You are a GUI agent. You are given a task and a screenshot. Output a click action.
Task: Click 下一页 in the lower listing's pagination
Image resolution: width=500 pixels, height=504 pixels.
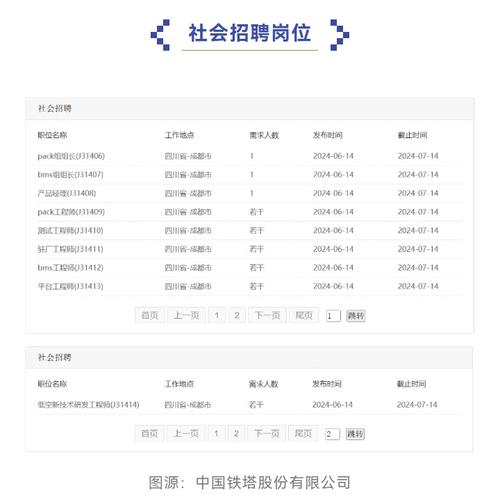coord(267,433)
